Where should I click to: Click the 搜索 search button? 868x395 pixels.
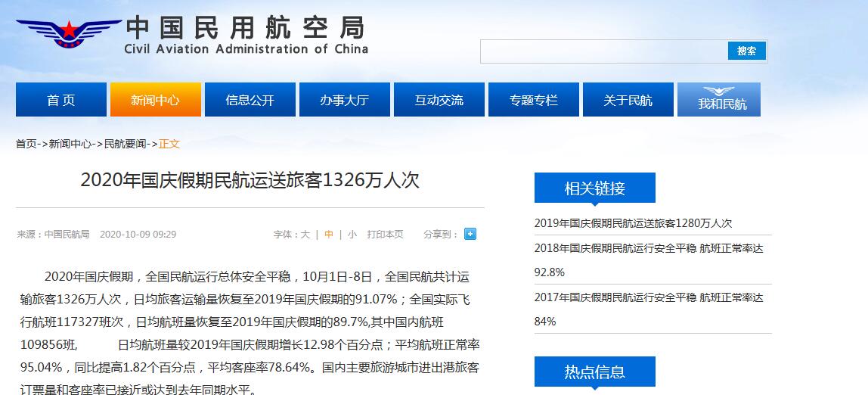[746, 51]
